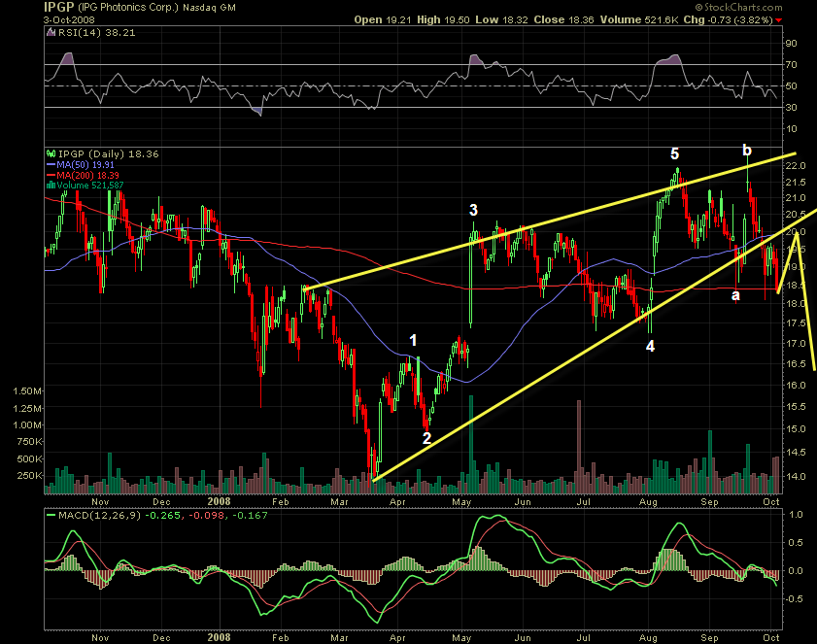The height and width of the screenshot is (644, 817).
Task: Click the 2008 label under price panel
Action: [x=219, y=501]
